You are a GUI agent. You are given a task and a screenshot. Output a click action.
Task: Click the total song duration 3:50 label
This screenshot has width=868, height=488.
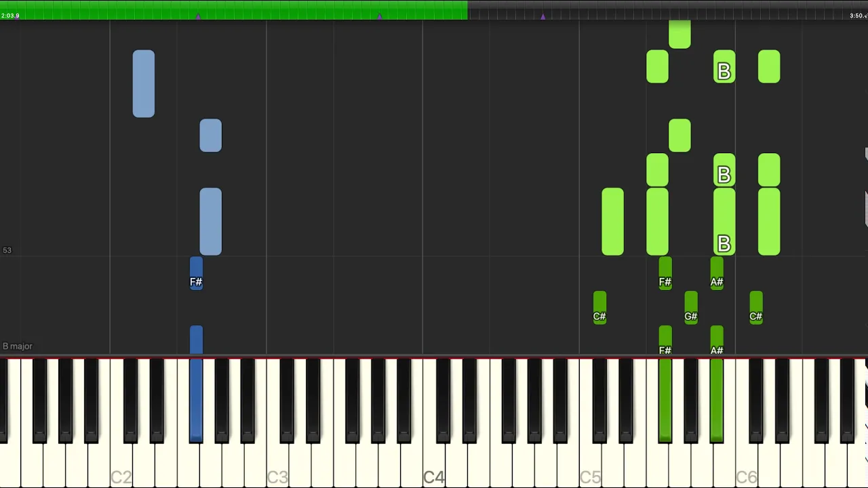pos(859,16)
